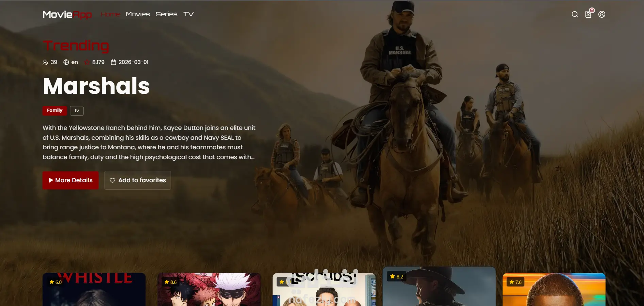
Task: Click the Trending heading
Action: coord(76,46)
